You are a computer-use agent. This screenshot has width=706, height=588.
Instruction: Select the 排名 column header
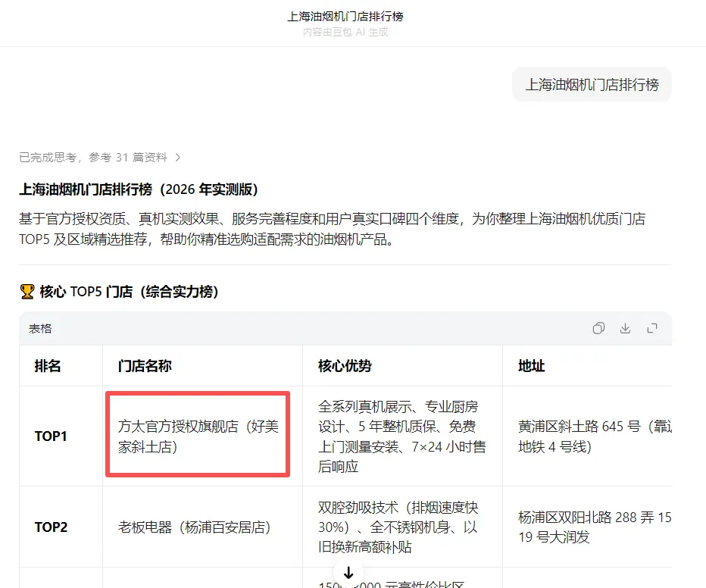point(50,366)
